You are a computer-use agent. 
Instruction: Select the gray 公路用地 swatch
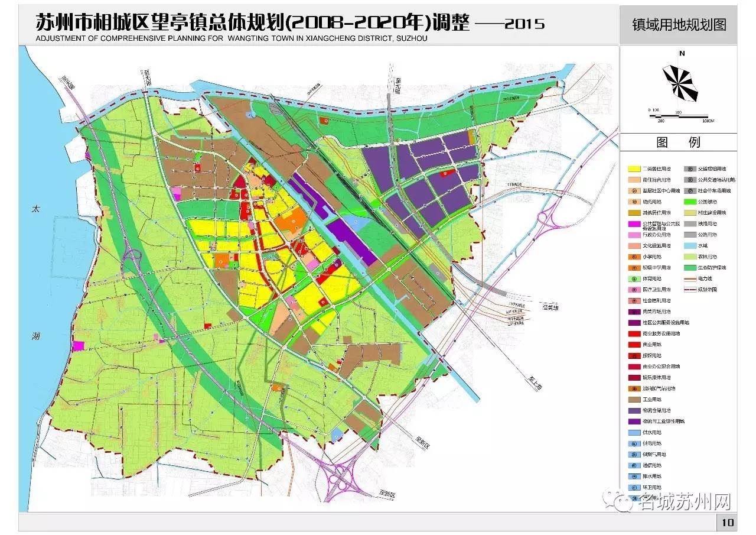coord(690,234)
